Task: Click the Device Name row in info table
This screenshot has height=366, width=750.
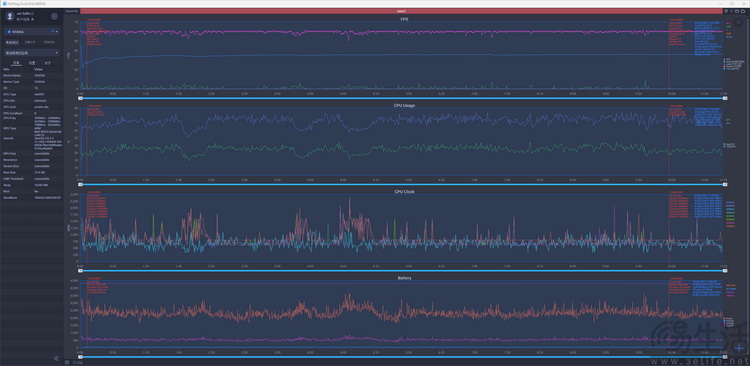Action: click(32, 76)
